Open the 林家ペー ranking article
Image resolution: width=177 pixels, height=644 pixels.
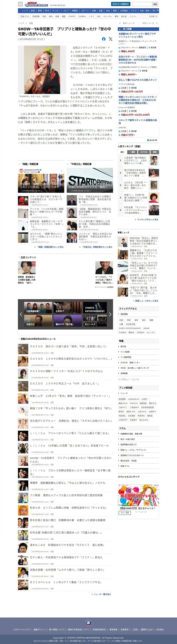138,197
